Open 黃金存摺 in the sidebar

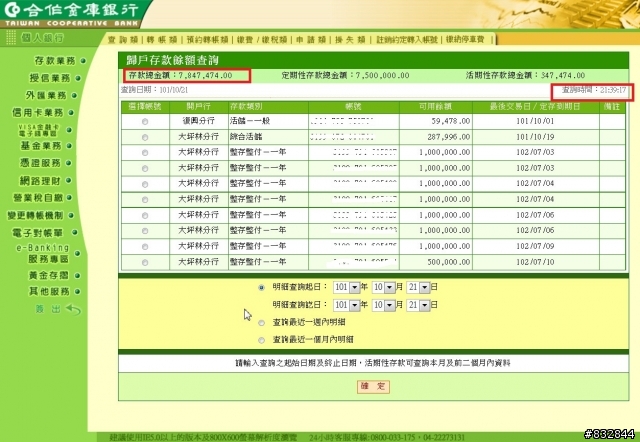tap(48, 275)
